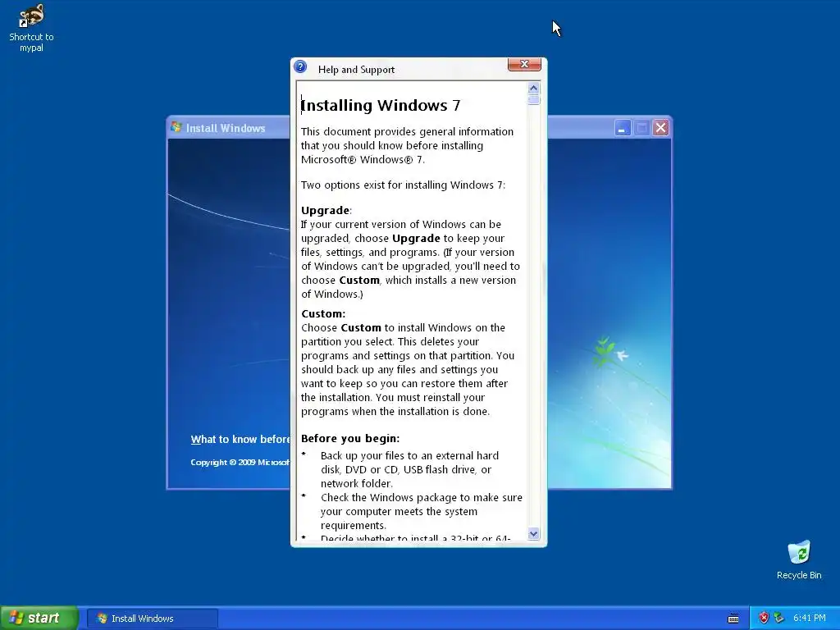This screenshot has width=840, height=630.
Task: Click the 'Custom:' section heading
Action: (x=323, y=314)
